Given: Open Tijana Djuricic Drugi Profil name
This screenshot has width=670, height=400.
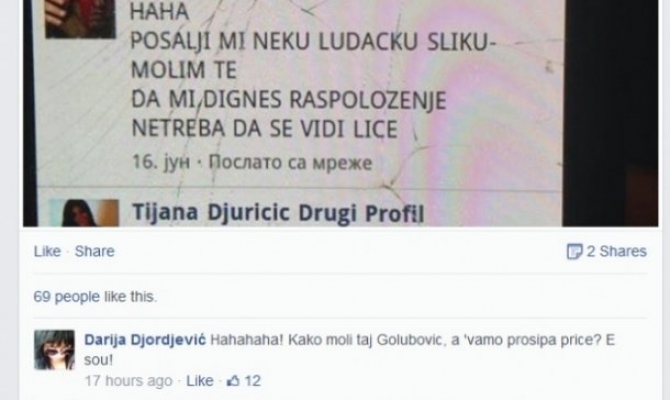Looking at the screenshot, I should tap(278, 213).
